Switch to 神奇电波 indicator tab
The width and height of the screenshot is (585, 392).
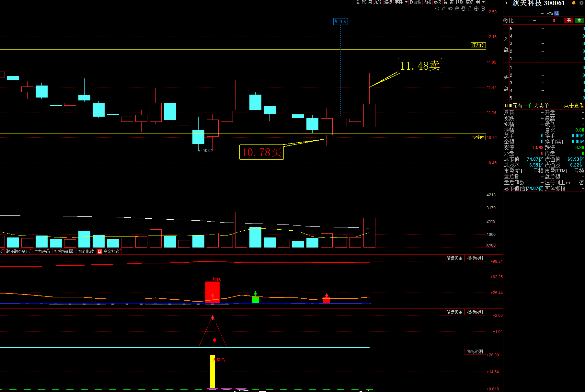click(x=86, y=251)
